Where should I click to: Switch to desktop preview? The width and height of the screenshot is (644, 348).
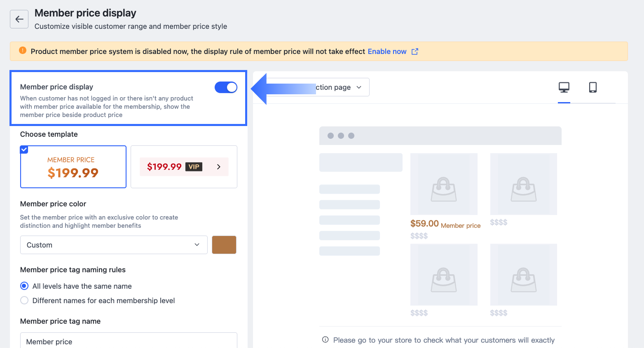click(564, 87)
